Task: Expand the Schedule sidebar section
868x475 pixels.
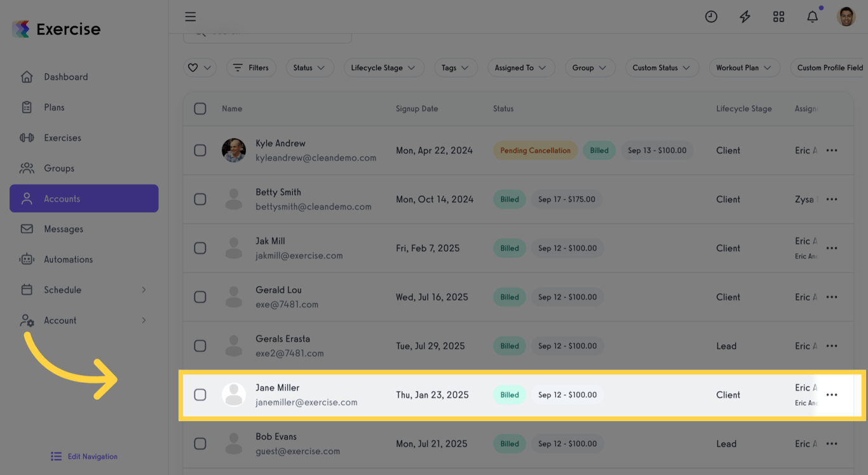Action: (x=64, y=289)
